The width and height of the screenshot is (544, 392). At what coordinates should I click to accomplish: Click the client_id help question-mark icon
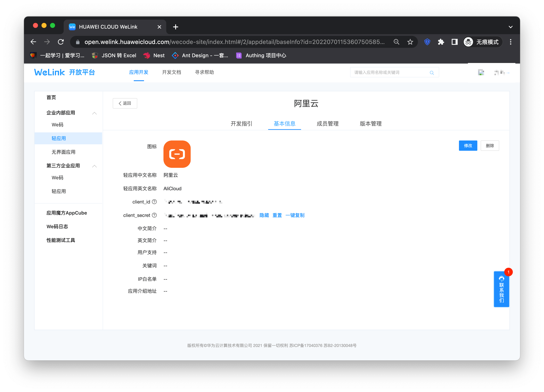[x=154, y=202]
